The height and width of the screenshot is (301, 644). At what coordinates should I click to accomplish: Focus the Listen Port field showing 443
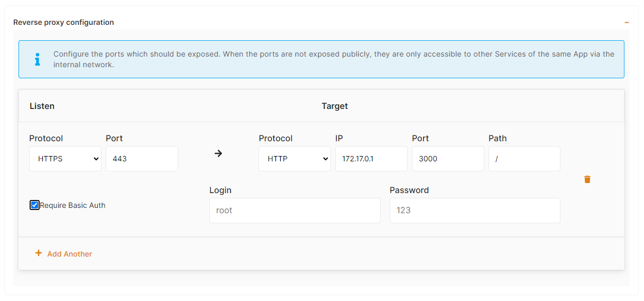tap(142, 159)
